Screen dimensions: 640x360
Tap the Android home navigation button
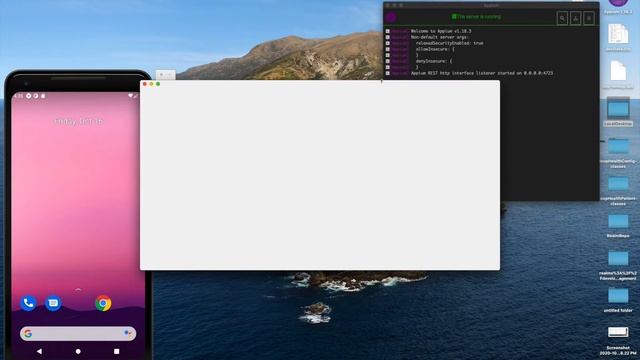tap(78, 351)
